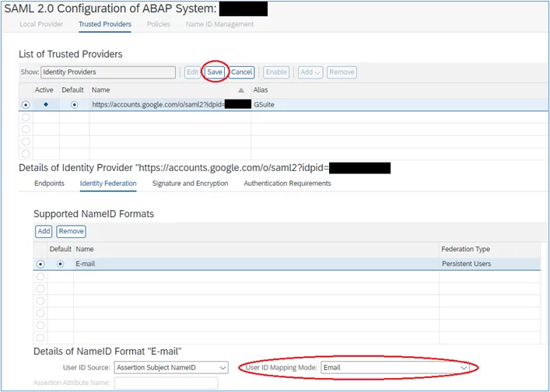
Task: Click the Assertion Attribute Name field
Action: tap(166, 383)
